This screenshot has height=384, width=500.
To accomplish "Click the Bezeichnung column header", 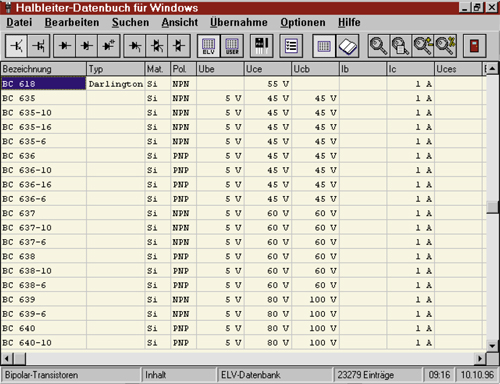I will [43, 69].
